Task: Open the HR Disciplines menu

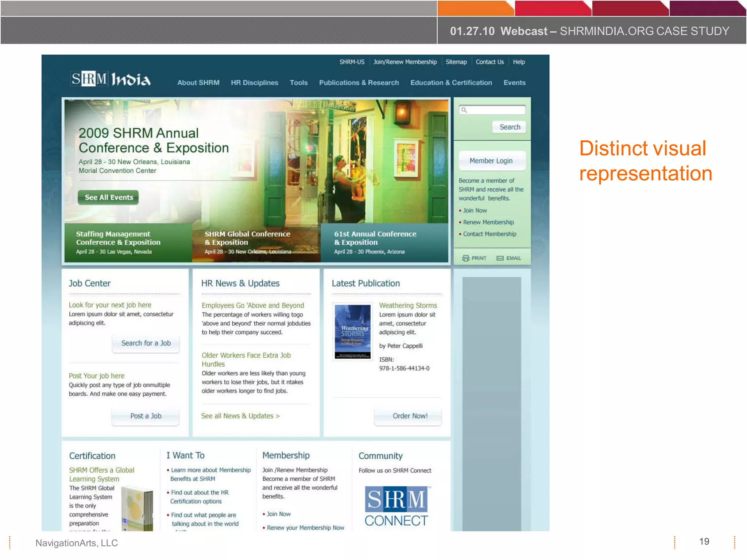Action: coord(255,83)
